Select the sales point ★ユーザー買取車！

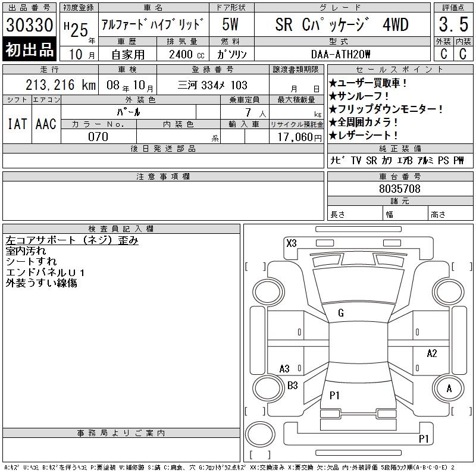pyautogui.click(x=368, y=83)
